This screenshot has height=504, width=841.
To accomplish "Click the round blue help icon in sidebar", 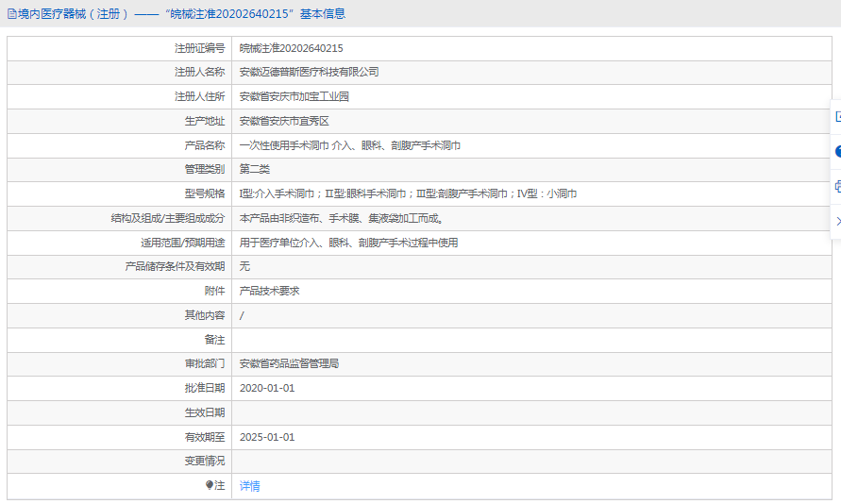I will [x=837, y=151].
